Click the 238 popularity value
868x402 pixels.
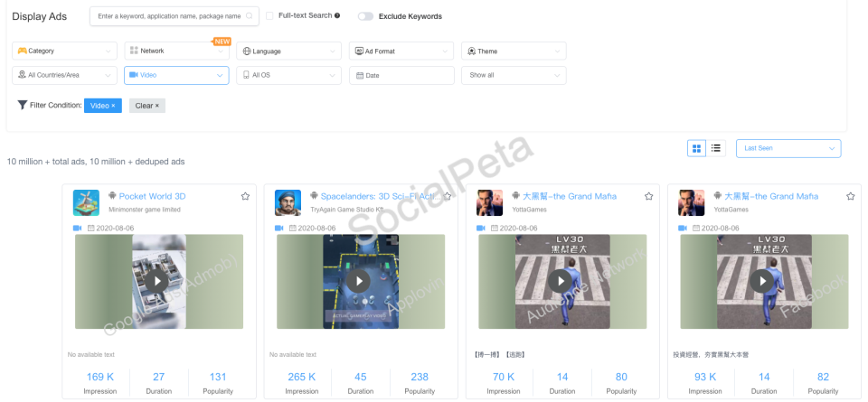click(x=420, y=377)
